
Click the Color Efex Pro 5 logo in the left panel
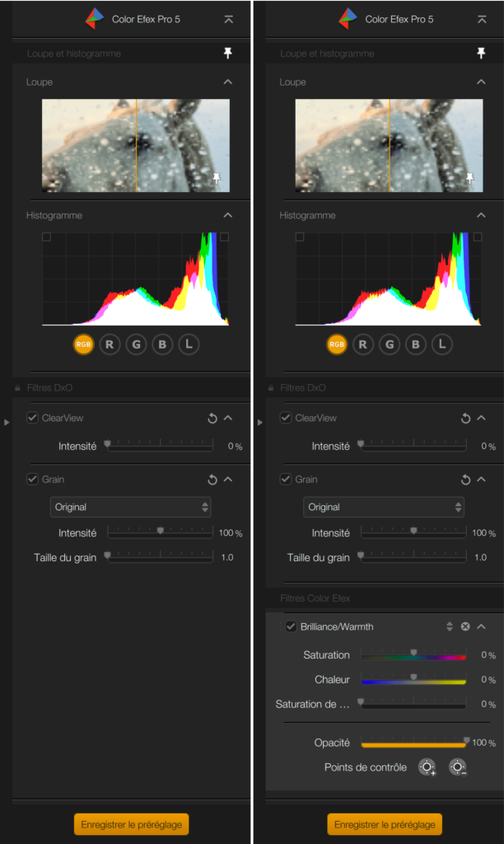click(95, 19)
